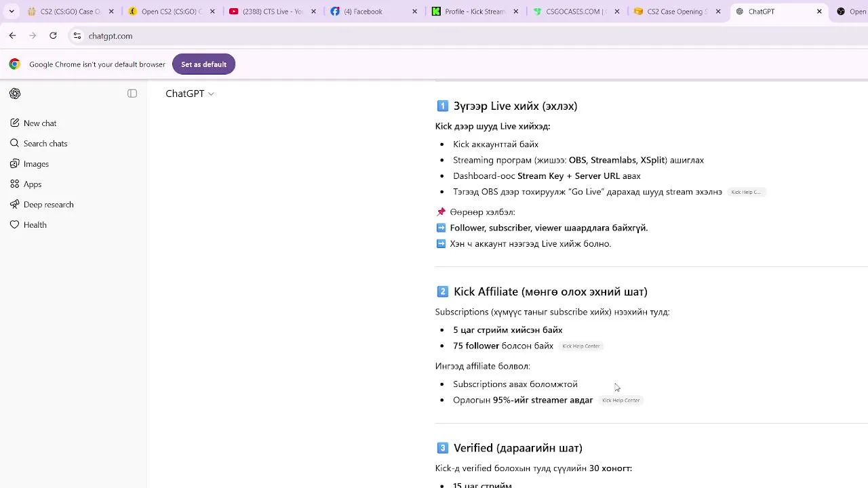
Task: Click text 'Kick аккаунттай байх'
Action: pyautogui.click(x=496, y=144)
